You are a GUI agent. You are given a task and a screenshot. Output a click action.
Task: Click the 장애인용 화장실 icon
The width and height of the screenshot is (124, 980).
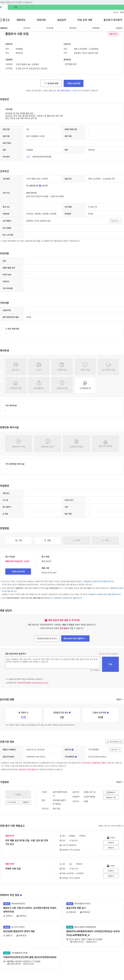(x=76, y=444)
